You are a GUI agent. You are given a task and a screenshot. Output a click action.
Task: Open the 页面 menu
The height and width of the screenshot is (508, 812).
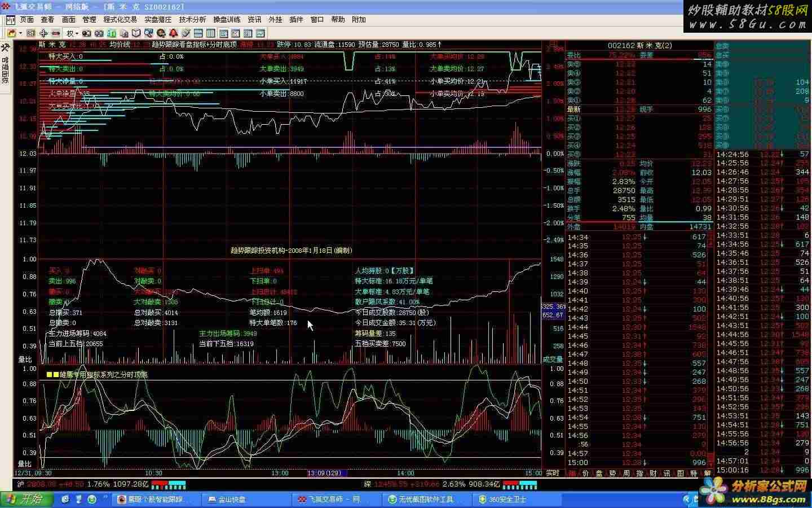pyautogui.click(x=27, y=20)
